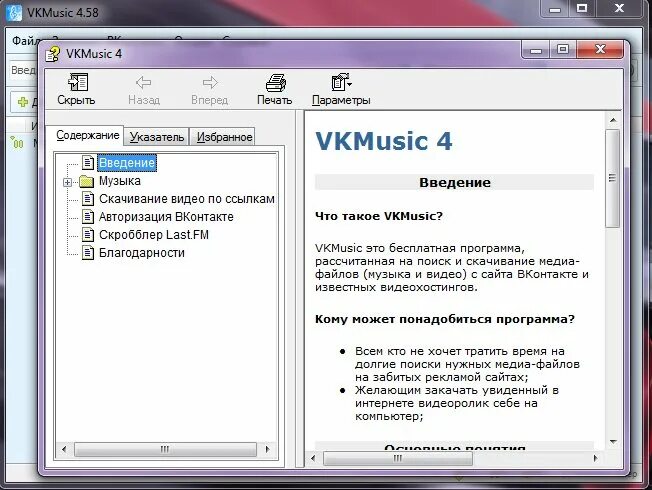Click the Печать printer icon
This screenshot has width=652, height=490.
click(x=276, y=83)
